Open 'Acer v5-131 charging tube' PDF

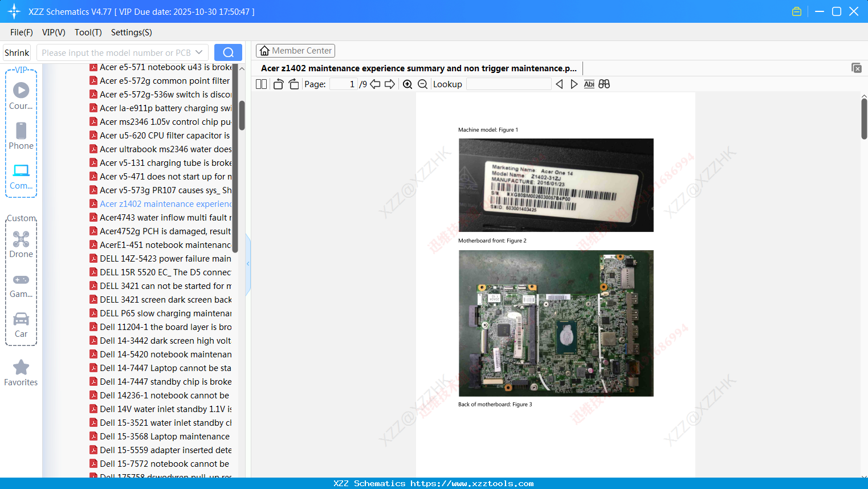[x=161, y=163]
